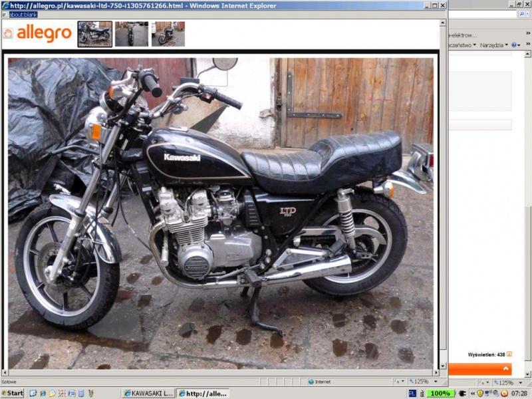Click scroll up arrow in background window

(x=527, y=54)
